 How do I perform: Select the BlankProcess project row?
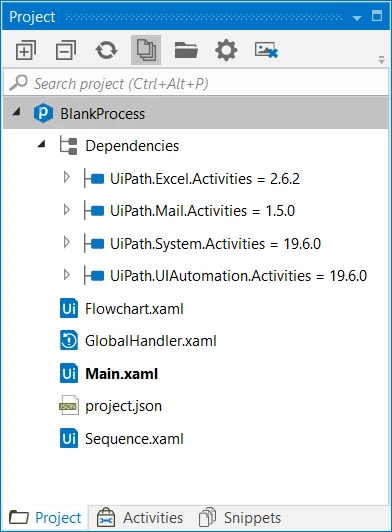[x=196, y=113]
